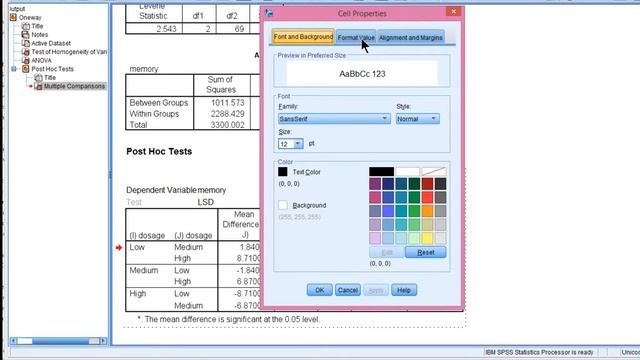Click the Levene Statistic column header
Screen dimensions: 640x360
click(153, 11)
